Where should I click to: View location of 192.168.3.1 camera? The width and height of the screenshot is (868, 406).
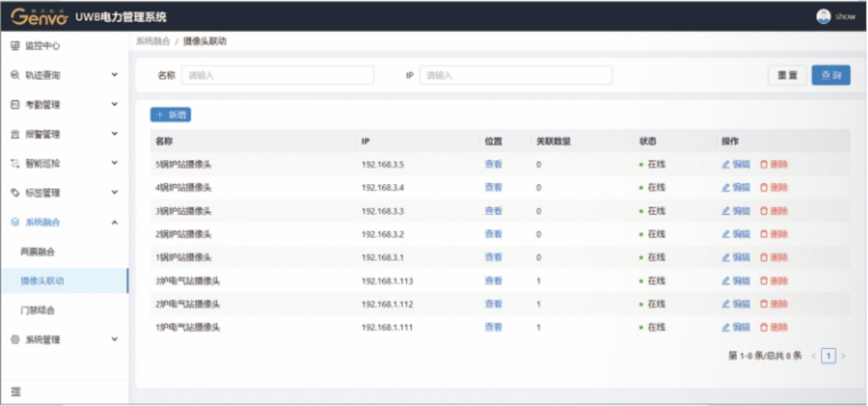tap(493, 257)
